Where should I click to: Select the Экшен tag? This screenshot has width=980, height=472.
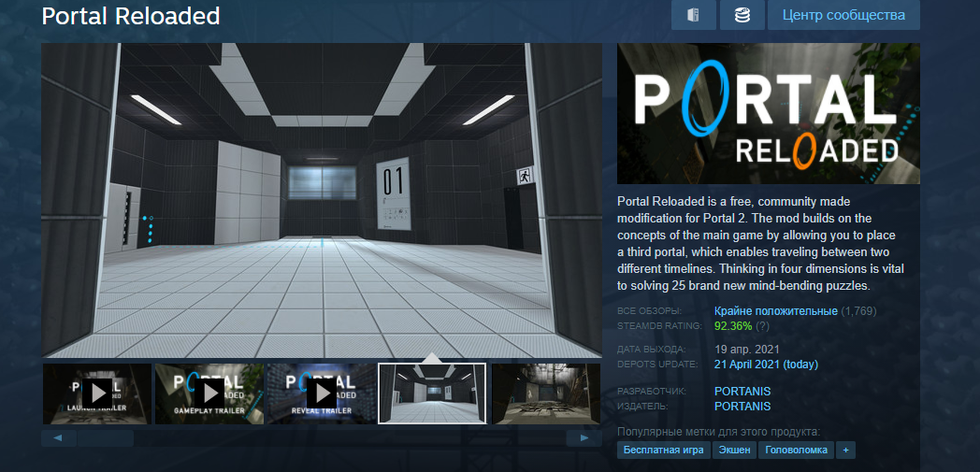(x=734, y=451)
